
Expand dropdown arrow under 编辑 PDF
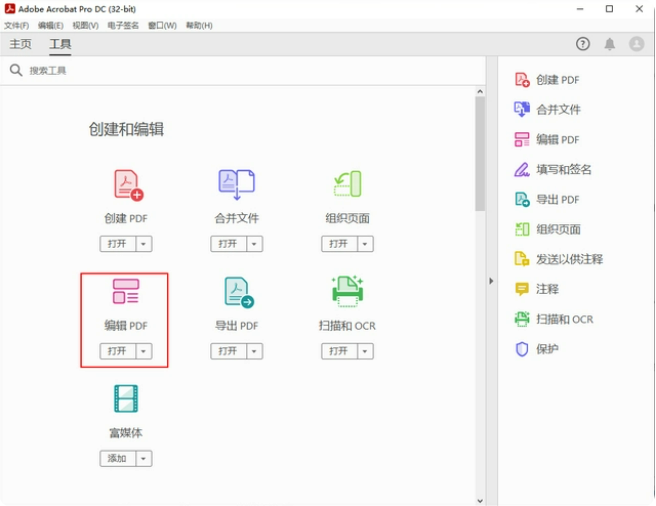tap(144, 351)
